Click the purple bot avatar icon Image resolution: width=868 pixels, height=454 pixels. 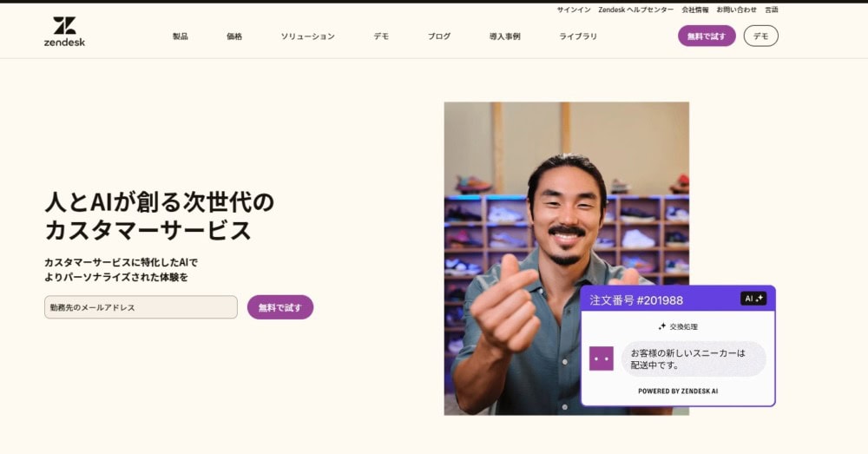point(602,359)
